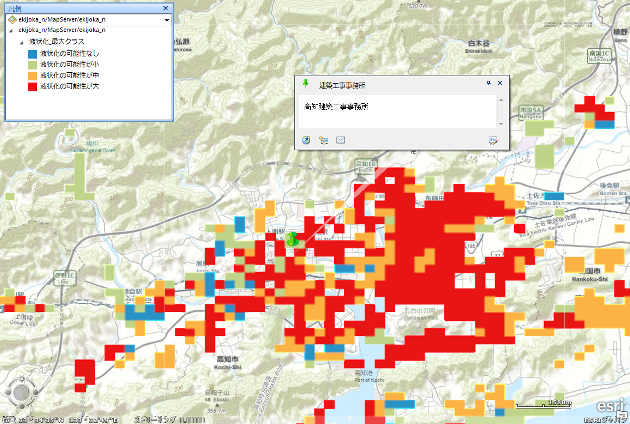This screenshot has height=424, width=630.
Task: Close the map popup window
Action: point(501,83)
